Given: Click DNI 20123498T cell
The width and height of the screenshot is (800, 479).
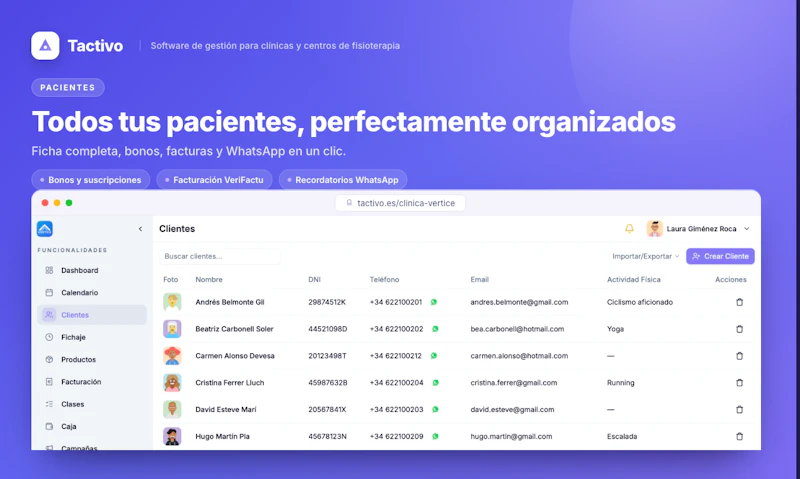Looking at the screenshot, I should click(327, 356).
